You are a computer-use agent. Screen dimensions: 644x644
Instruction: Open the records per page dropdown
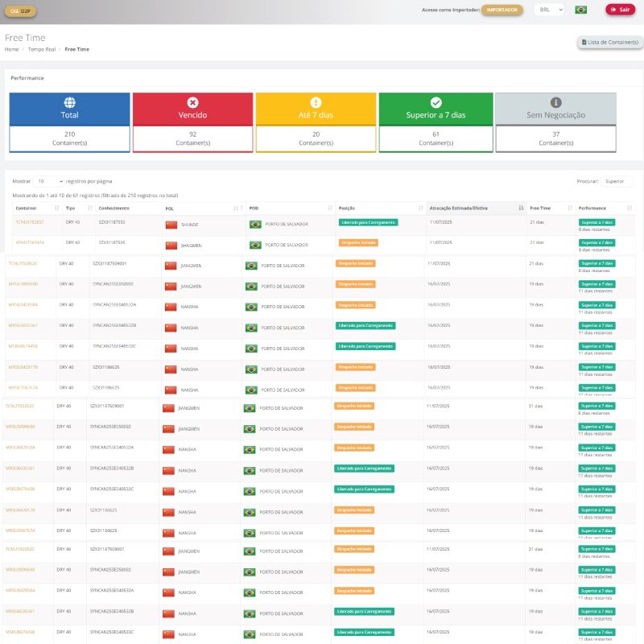tap(49, 181)
